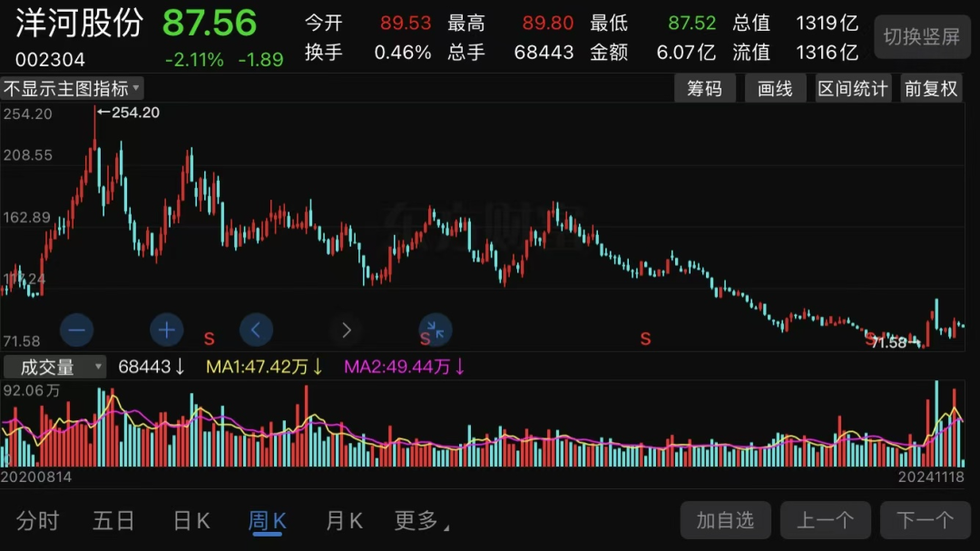Click the stock name 洋河股份
Viewport: 980px width, 551px height.
pos(79,24)
